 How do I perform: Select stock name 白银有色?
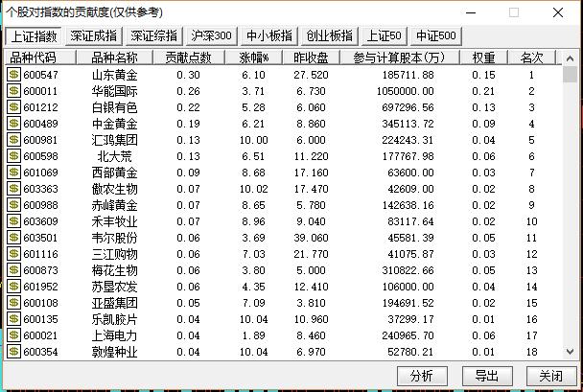114,107
